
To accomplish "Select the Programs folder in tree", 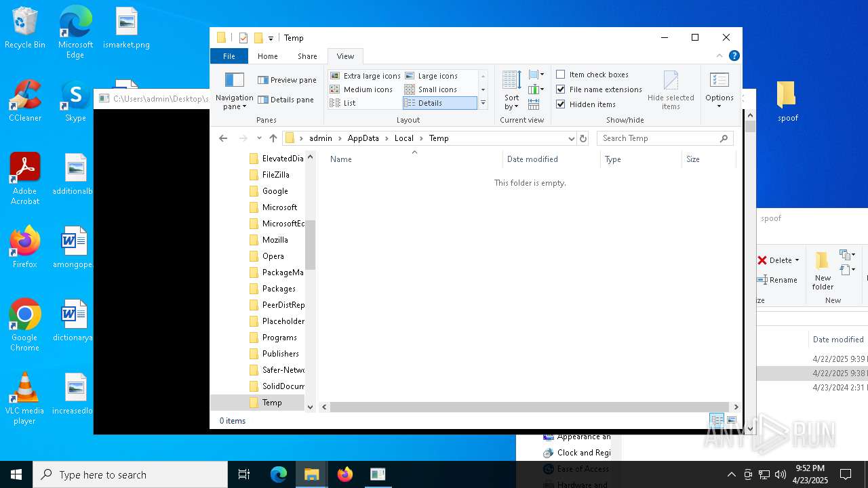I will tap(279, 338).
